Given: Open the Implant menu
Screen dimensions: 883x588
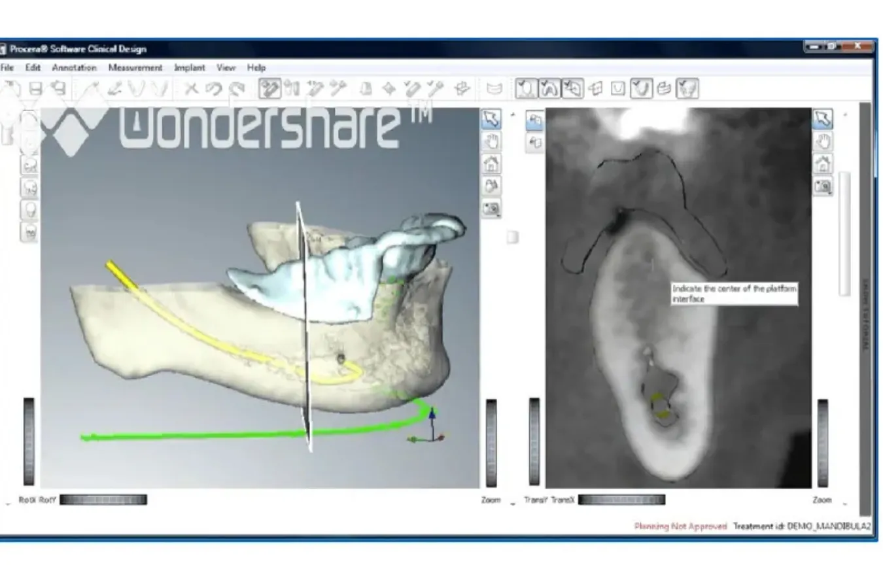Looking at the screenshot, I should point(190,67).
